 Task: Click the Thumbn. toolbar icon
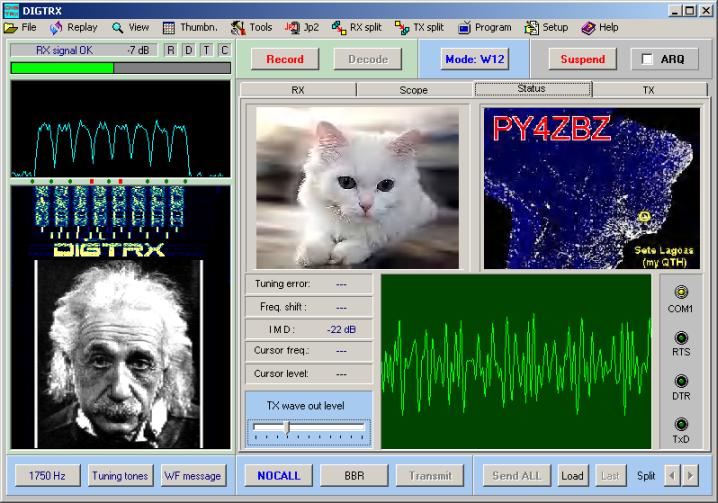tap(170, 27)
